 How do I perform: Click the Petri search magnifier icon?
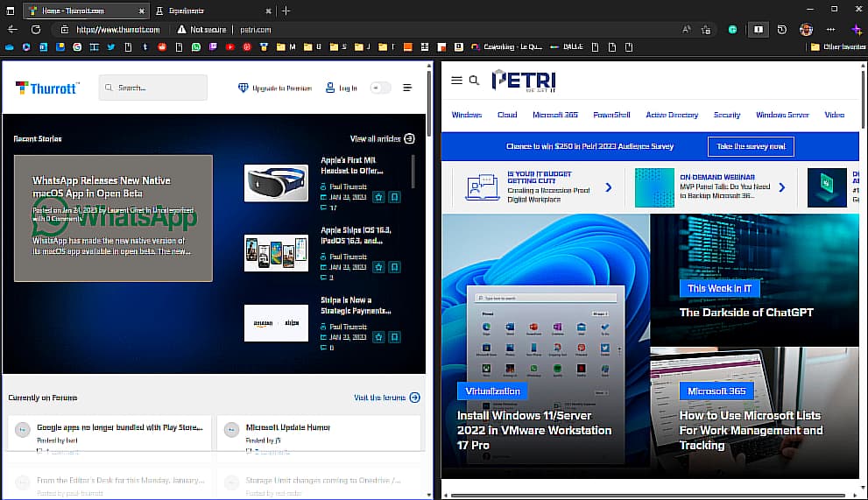[475, 81]
